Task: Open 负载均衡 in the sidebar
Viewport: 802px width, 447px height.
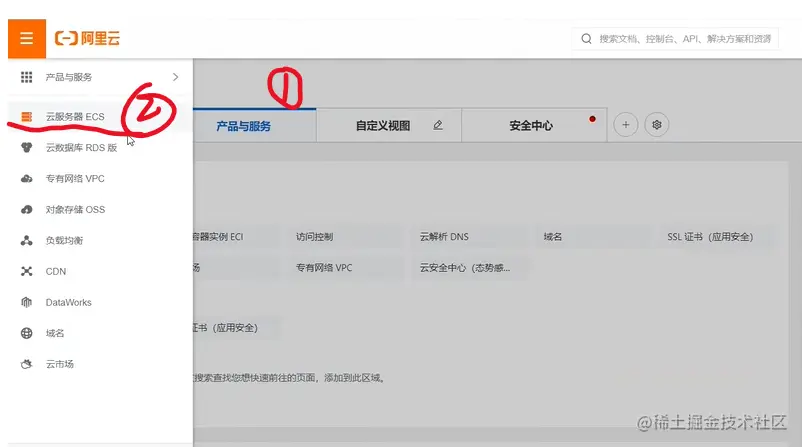Action: click(100, 240)
